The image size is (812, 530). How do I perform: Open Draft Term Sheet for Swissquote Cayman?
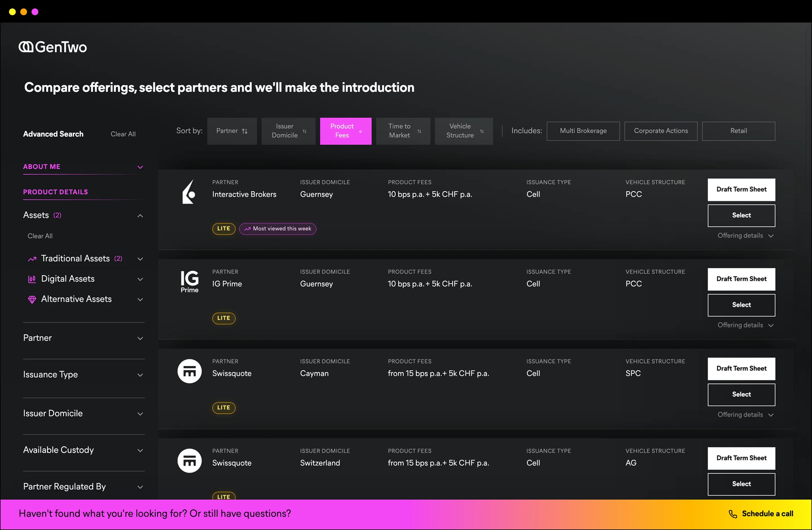tap(741, 369)
